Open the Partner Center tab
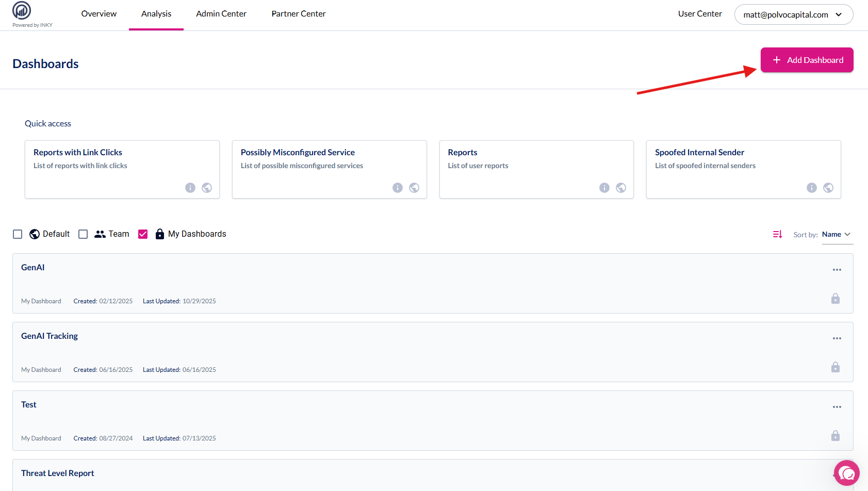Screen dimensions: 868x491 point(299,14)
